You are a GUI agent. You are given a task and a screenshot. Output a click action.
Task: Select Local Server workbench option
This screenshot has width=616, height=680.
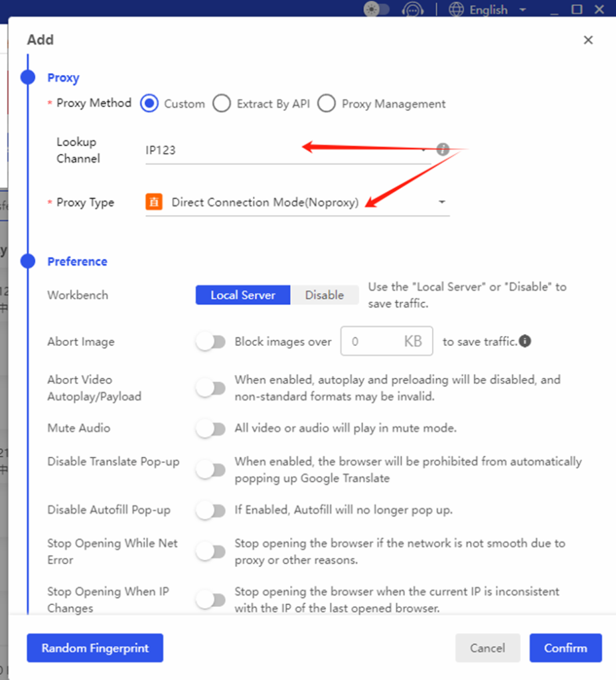click(x=243, y=295)
